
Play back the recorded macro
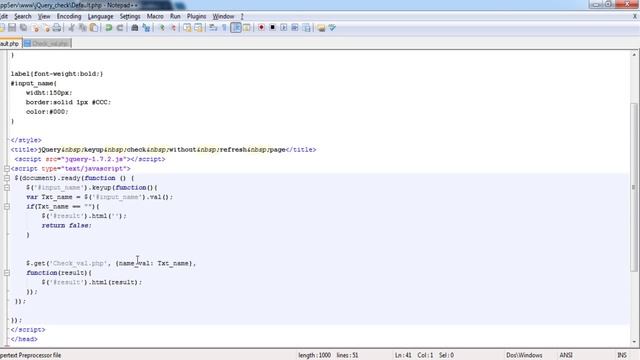[x=284, y=28]
